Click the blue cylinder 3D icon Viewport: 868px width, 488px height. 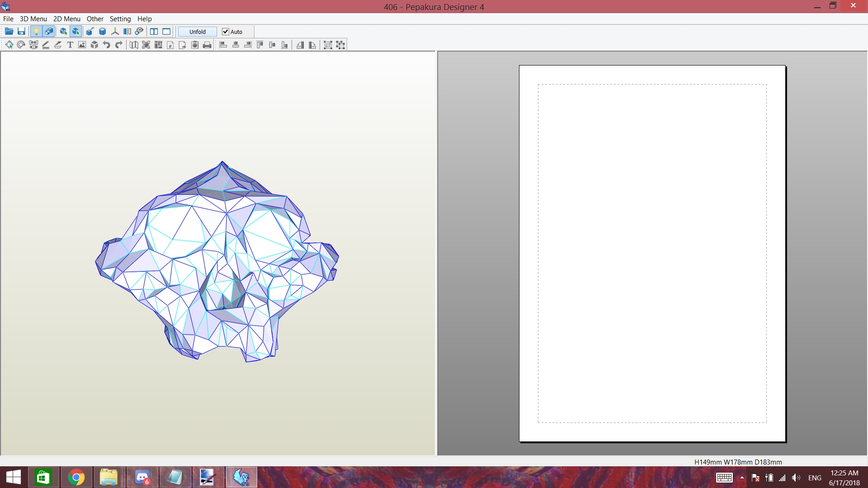coord(103,32)
